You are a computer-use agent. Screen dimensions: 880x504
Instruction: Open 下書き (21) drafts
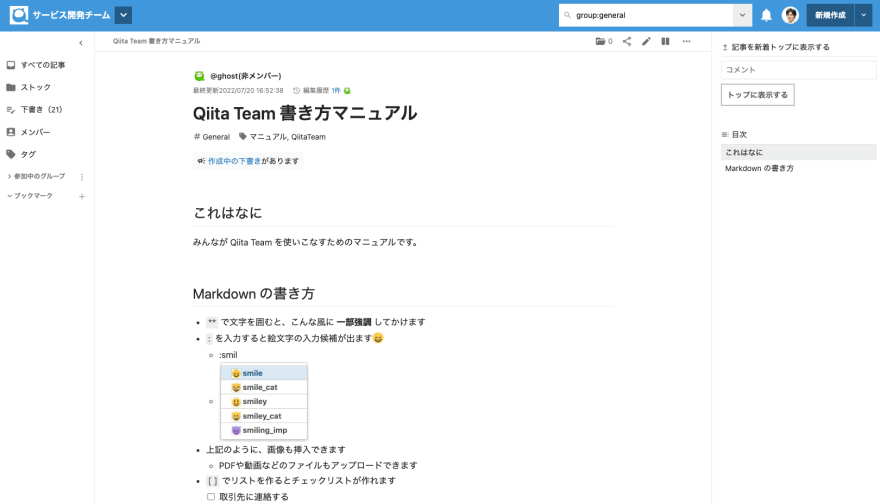point(35,109)
